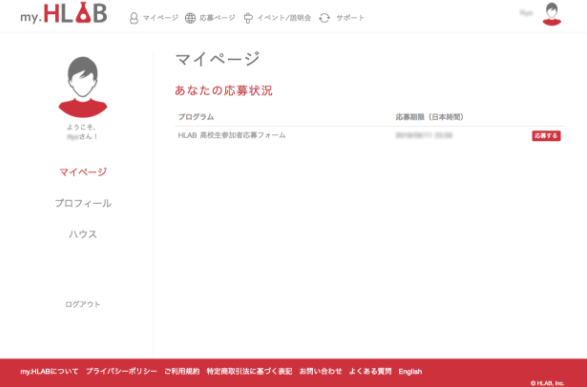
Task: Click HLAB 高校生参加者応募フォーム row text
Action: tap(232, 135)
